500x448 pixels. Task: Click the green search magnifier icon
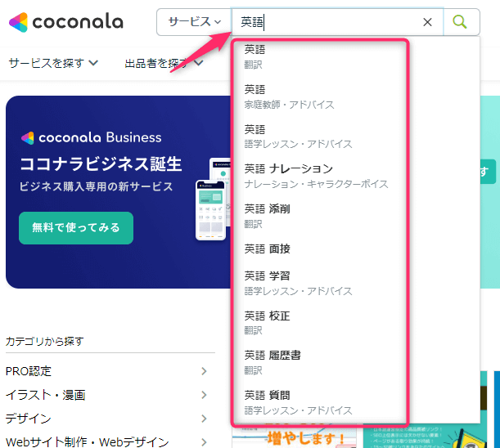[x=460, y=22]
